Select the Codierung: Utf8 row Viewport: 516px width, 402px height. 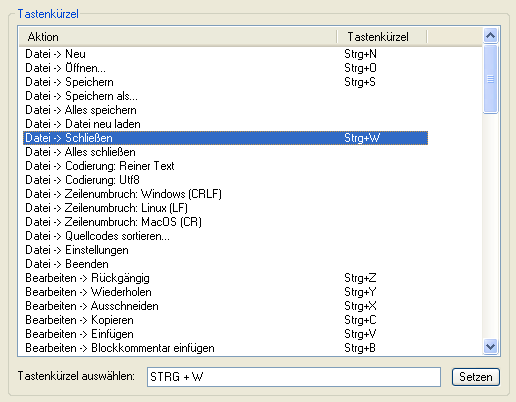click(225, 180)
